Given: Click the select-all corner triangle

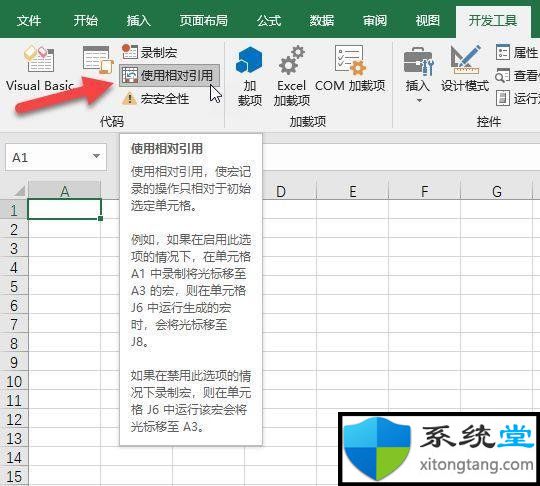Looking at the screenshot, I should [19, 190].
